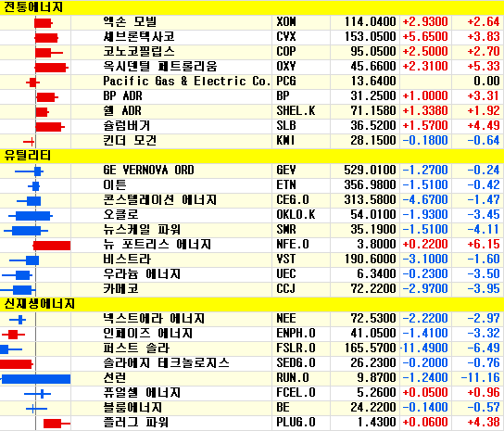
Task: Click the KMI percent change -0.64
Action: (483, 140)
